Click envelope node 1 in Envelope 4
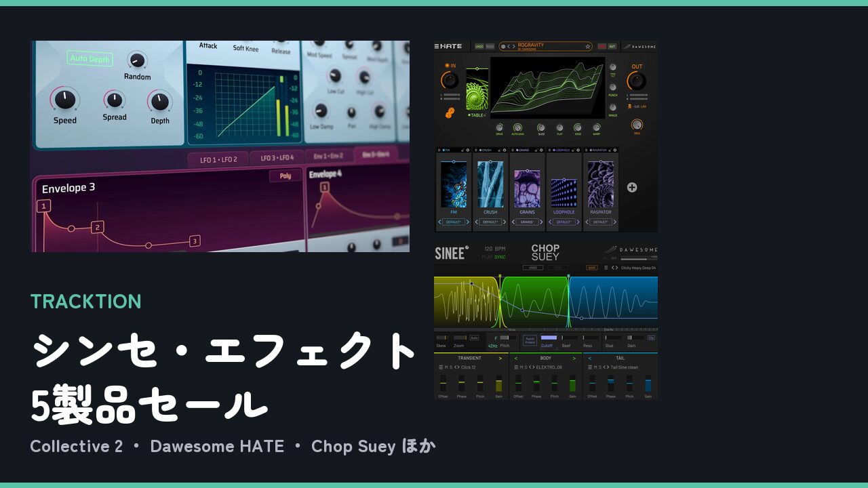Viewport: 868px width, 488px height. pos(324,188)
